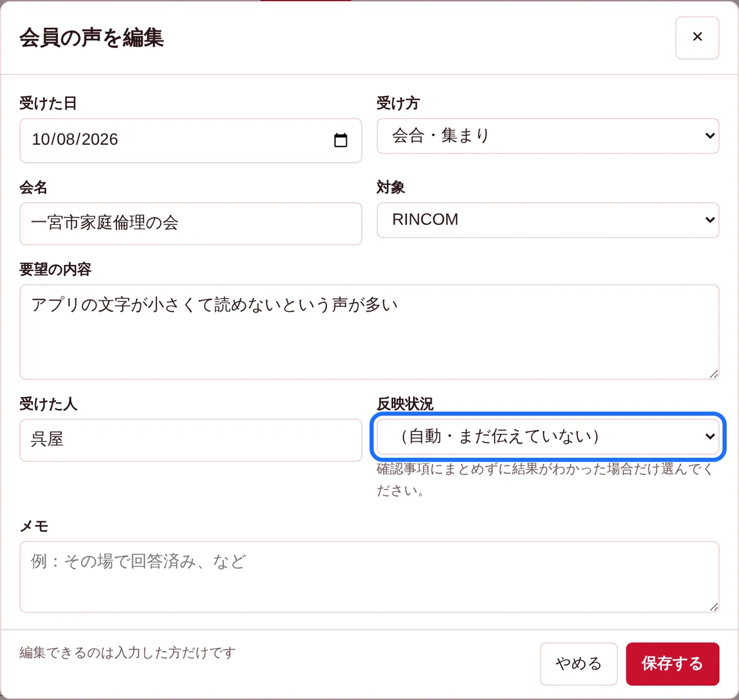Click the 会名 label

[x=34, y=187]
